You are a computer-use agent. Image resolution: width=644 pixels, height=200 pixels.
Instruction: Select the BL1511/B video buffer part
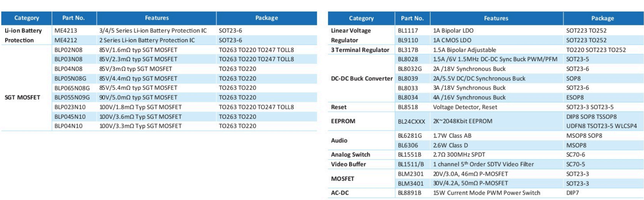[411, 164]
